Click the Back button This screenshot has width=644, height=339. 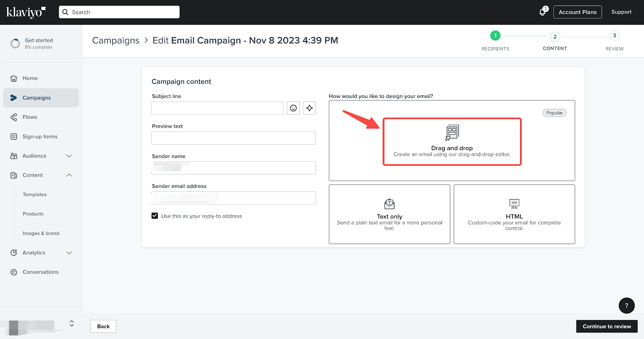(x=103, y=327)
